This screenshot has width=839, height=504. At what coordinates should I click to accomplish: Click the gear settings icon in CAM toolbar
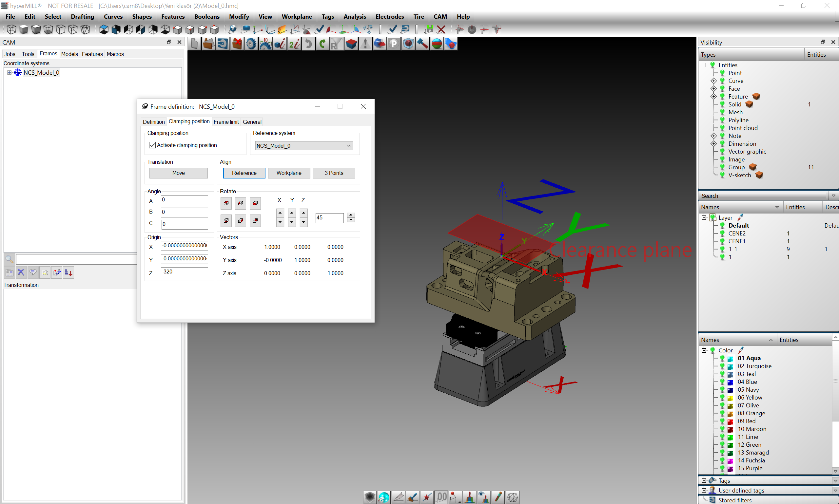pos(251,44)
